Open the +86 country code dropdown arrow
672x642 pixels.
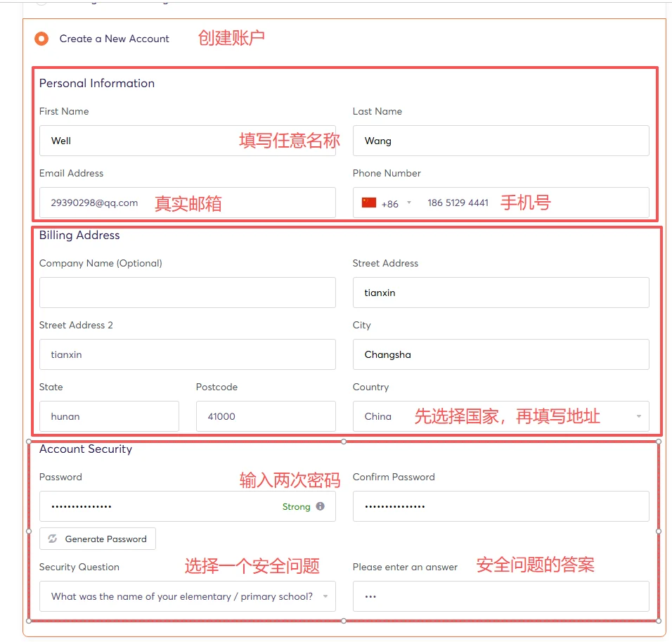click(409, 203)
